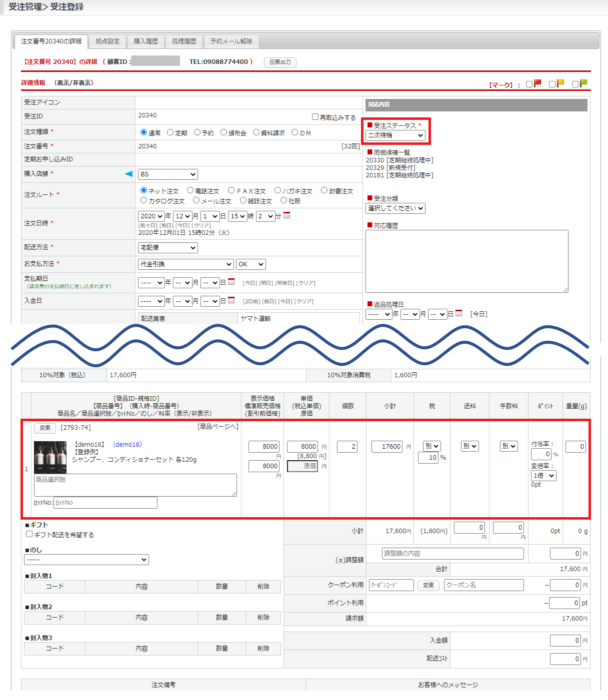Click the blue megaphone icon beside 購入店舗

click(x=129, y=174)
